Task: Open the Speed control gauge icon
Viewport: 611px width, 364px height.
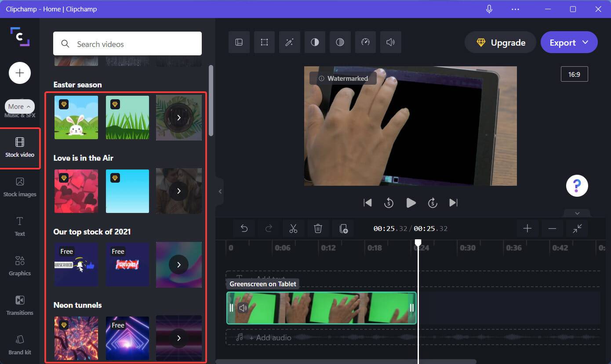Action: pyautogui.click(x=365, y=42)
